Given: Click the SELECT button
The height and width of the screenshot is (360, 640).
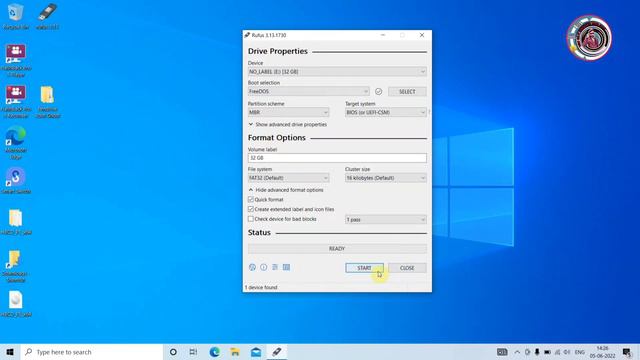Looking at the screenshot, I should click(407, 92).
